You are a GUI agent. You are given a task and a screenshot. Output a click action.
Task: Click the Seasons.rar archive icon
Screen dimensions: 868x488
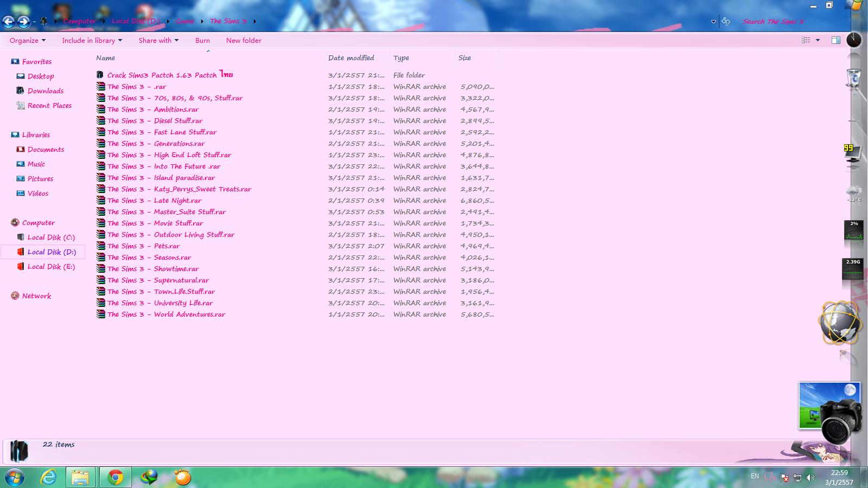(100, 257)
